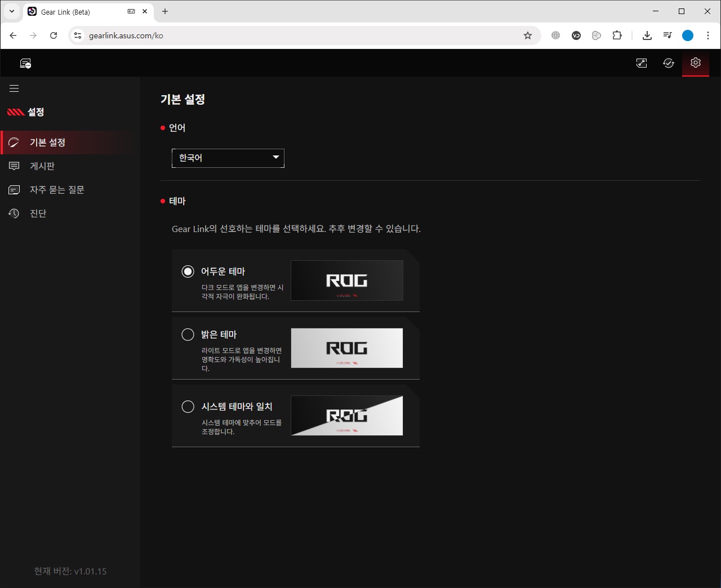Click the 언어 section label
Image resolution: width=721 pixels, height=588 pixels.
(177, 128)
